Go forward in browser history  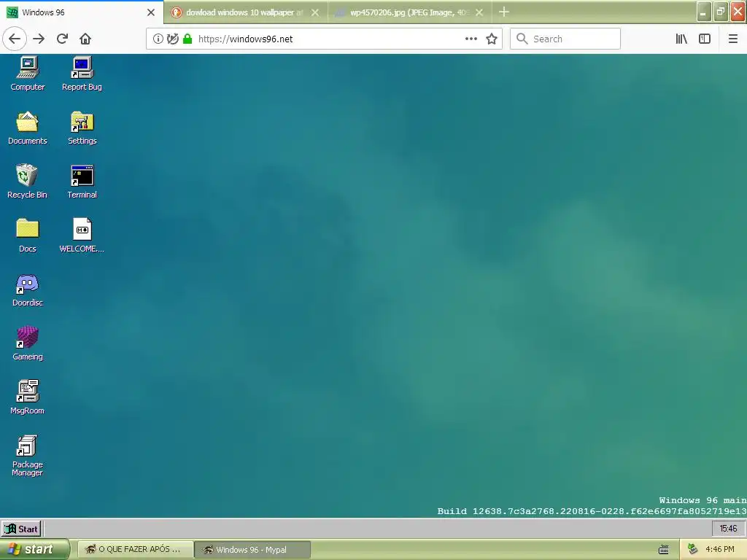click(39, 39)
